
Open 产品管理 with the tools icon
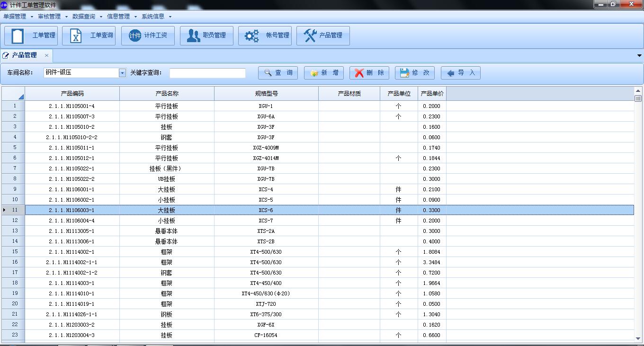pyautogui.click(x=323, y=35)
